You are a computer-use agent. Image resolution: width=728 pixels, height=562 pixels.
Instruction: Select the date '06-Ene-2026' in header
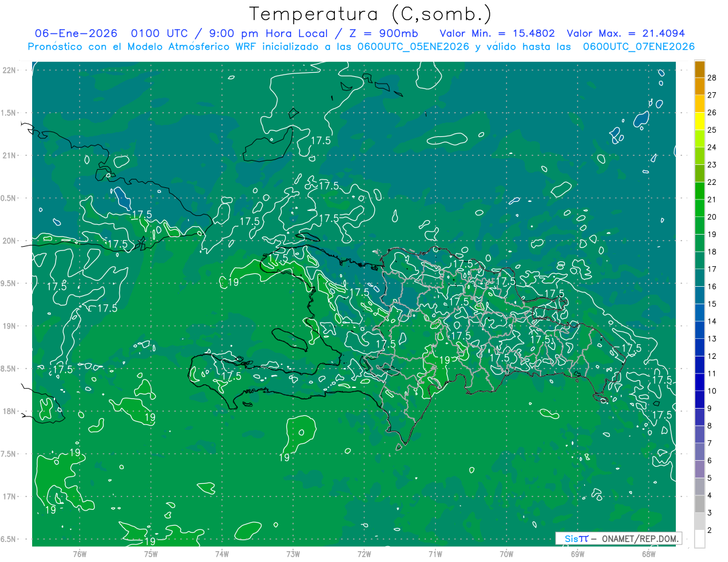(x=76, y=33)
